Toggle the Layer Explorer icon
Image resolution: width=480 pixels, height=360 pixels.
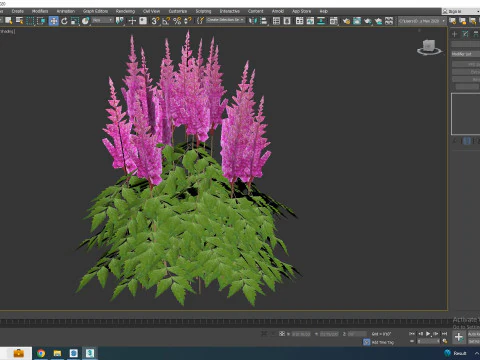click(x=287, y=21)
